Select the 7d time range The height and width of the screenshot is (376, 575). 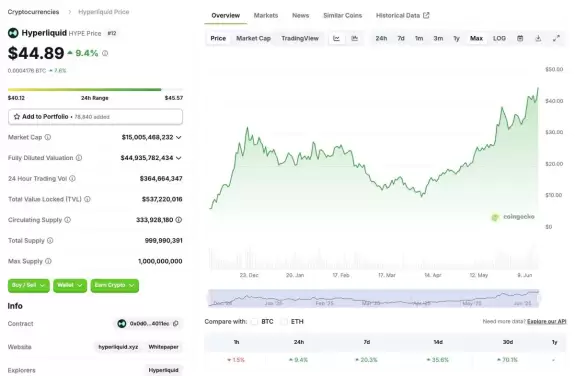[401, 39]
